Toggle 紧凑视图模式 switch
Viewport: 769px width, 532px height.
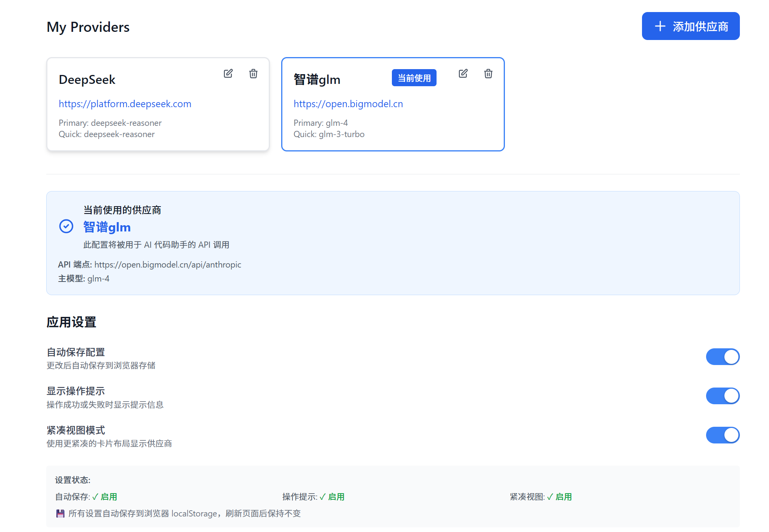(722, 435)
